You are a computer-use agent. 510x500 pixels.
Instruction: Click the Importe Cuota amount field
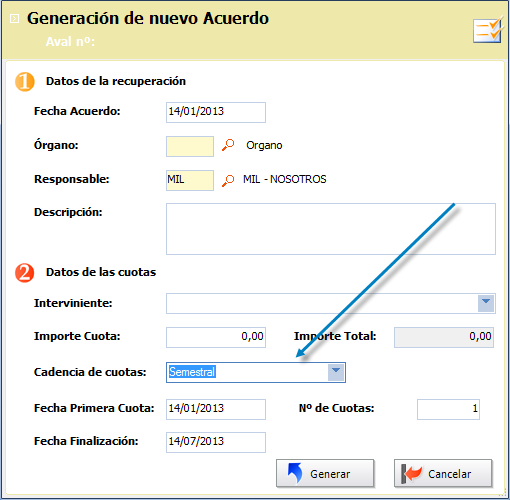point(216,337)
